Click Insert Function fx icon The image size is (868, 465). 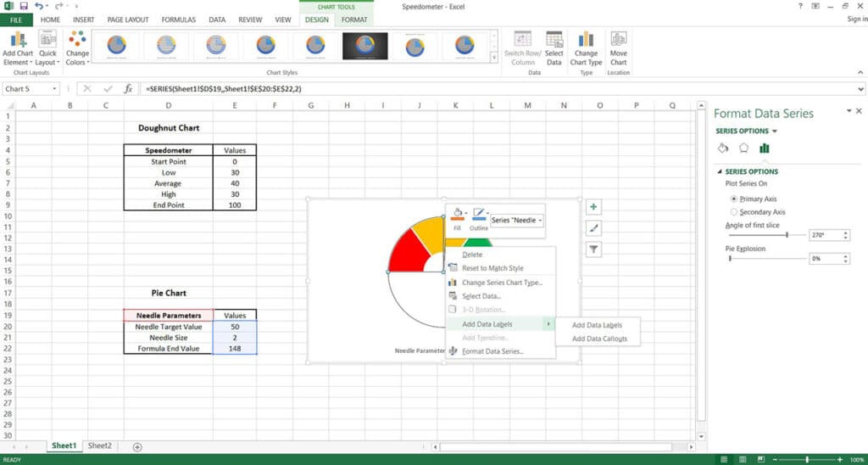tap(129, 89)
